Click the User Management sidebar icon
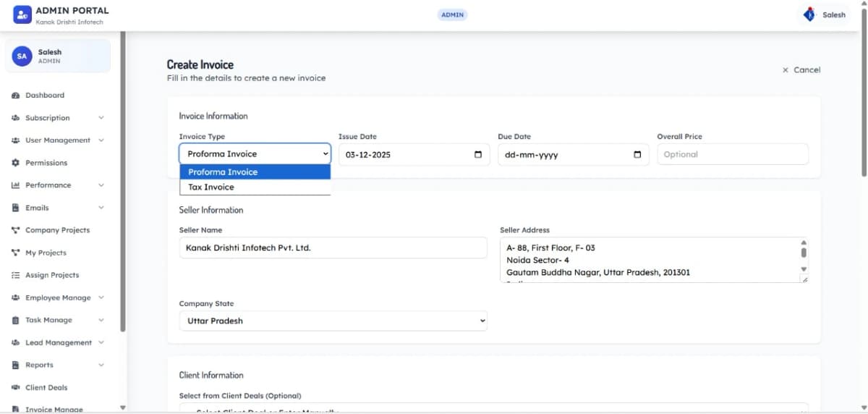868x414 pixels. pos(15,140)
